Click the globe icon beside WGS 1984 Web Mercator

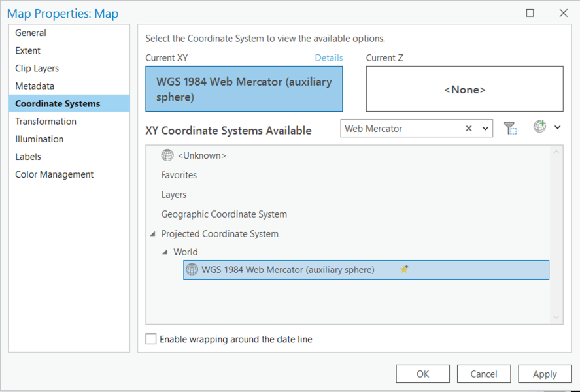pos(192,269)
